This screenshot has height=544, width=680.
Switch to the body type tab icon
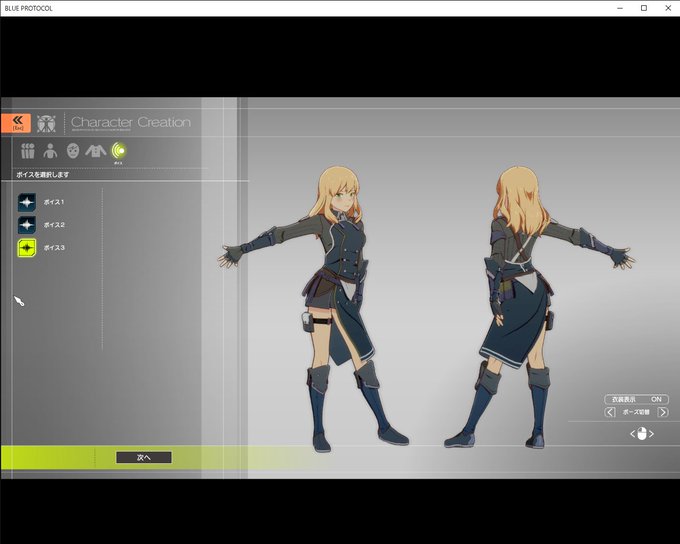(x=50, y=151)
